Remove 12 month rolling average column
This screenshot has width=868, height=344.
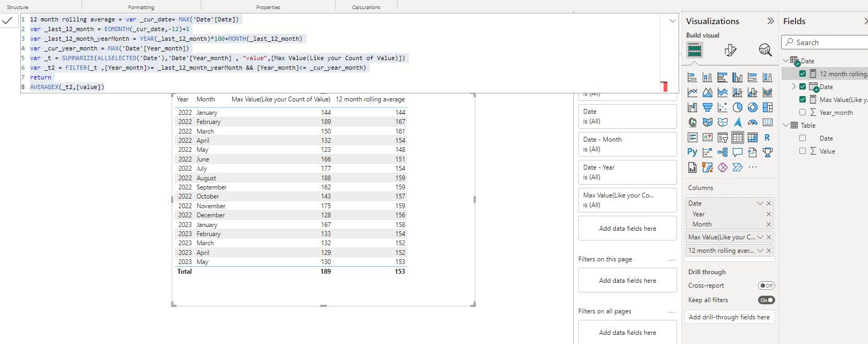(769, 251)
